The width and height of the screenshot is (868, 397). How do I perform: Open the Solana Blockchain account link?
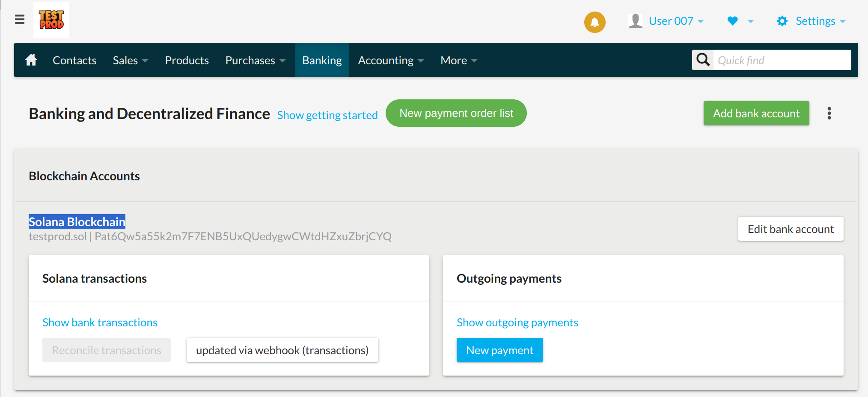click(x=77, y=221)
